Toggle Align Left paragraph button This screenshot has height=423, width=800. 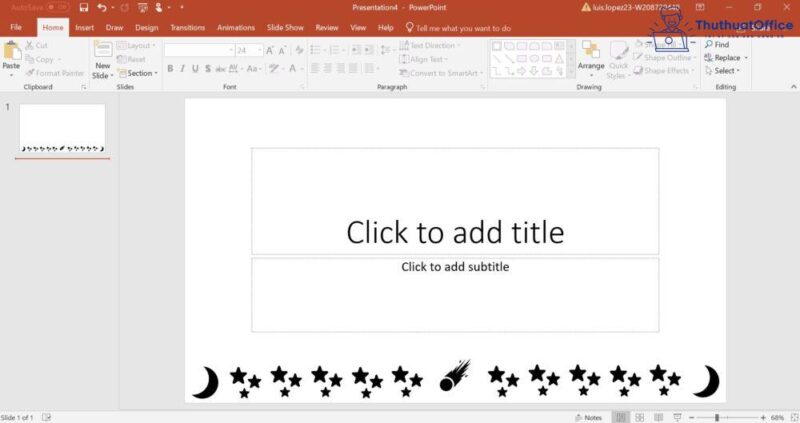(315, 68)
